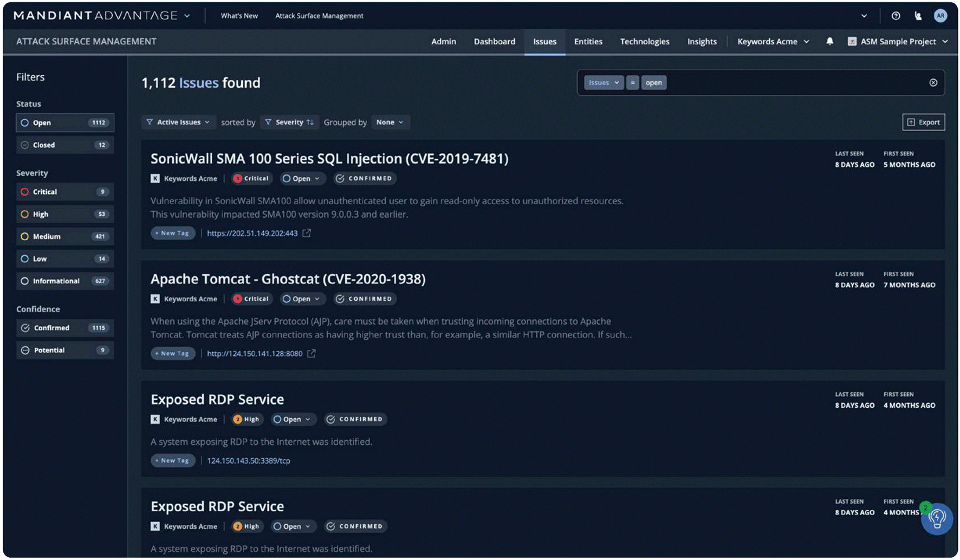Open the http://124.150.141.128:8080 link

point(255,353)
